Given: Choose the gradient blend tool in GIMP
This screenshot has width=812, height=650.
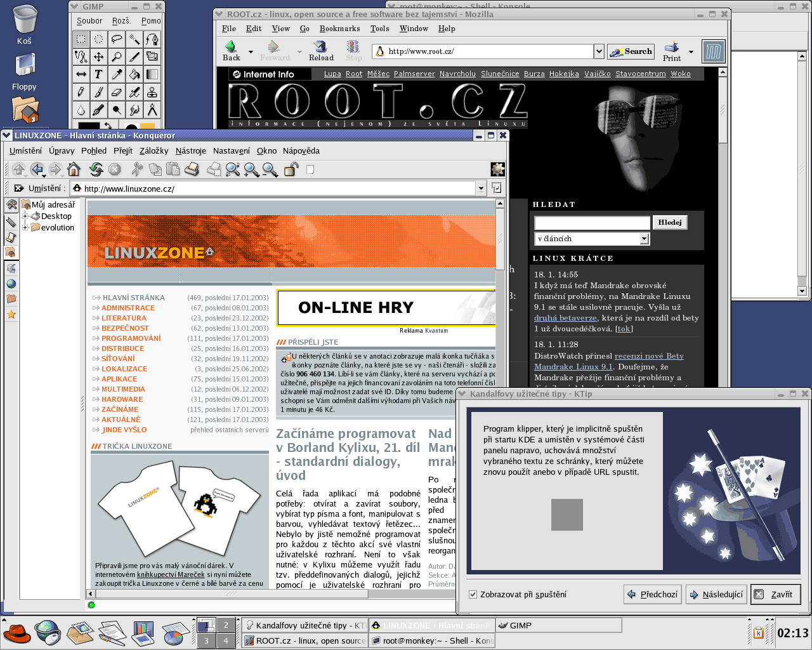Looking at the screenshot, I should click(152, 75).
